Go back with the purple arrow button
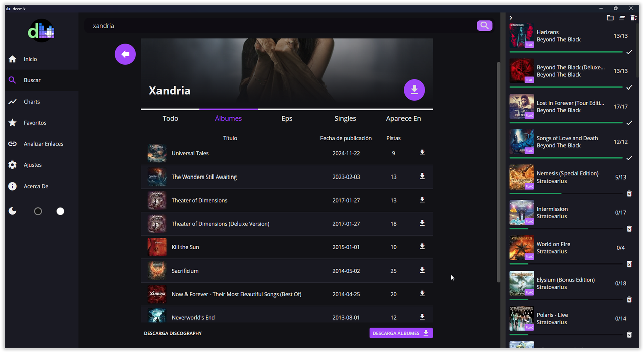The image size is (644, 353). pyautogui.click(x=125, y=54)
